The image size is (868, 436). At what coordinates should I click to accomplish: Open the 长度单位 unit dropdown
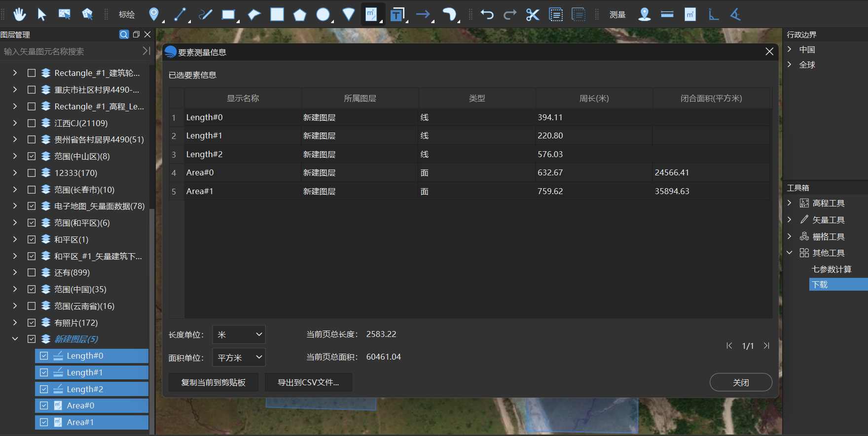pos(239,335)
